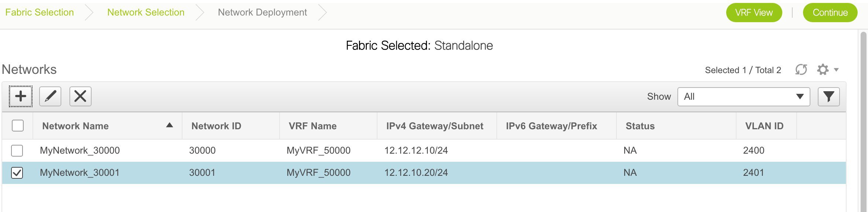Go to the Network Selection step
Screen dimensions: 868x212
pos(146,13)
